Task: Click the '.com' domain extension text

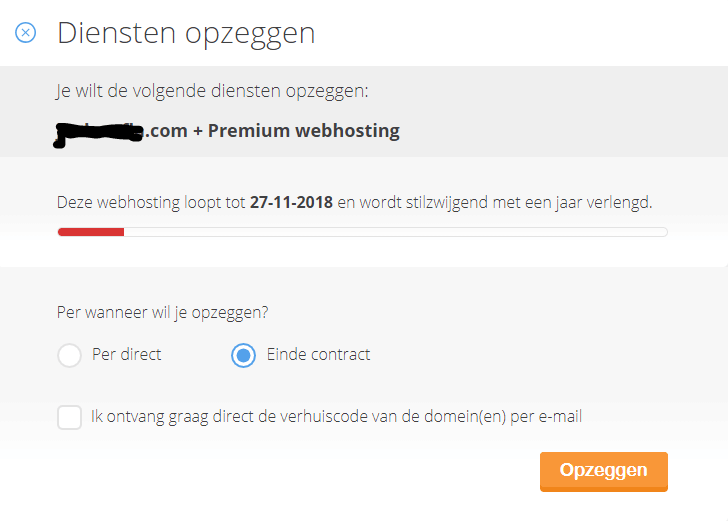Action: (168, 131)
